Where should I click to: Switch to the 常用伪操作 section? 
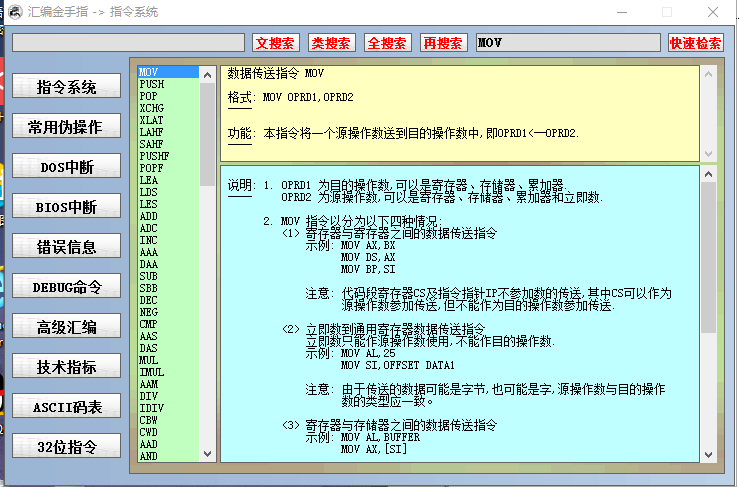click(x=67, y=127)
